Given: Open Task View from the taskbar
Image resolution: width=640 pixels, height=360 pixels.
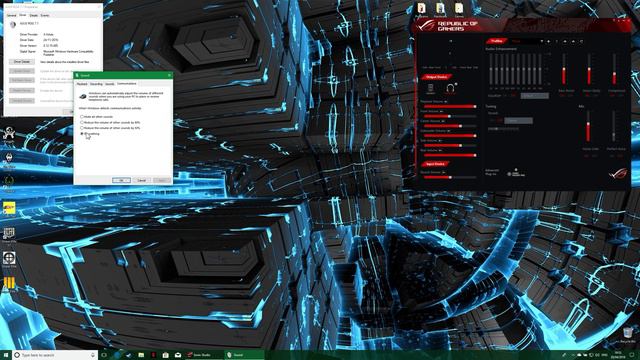Looking at the screenshot, I should click(x=104, y=355).
